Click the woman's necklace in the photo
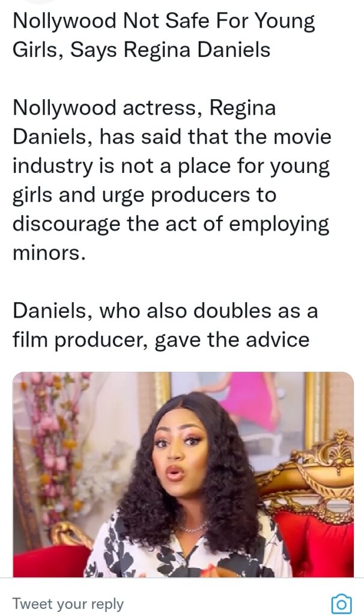Image resolution: width=364 pixels, height=615 pixels. pyautogui.click(x=192, y=527)
